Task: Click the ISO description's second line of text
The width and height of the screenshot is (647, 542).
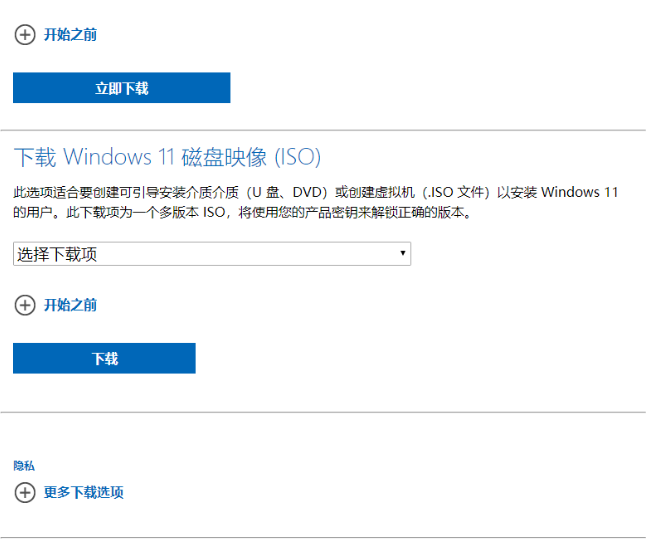Action: (240, 213)
